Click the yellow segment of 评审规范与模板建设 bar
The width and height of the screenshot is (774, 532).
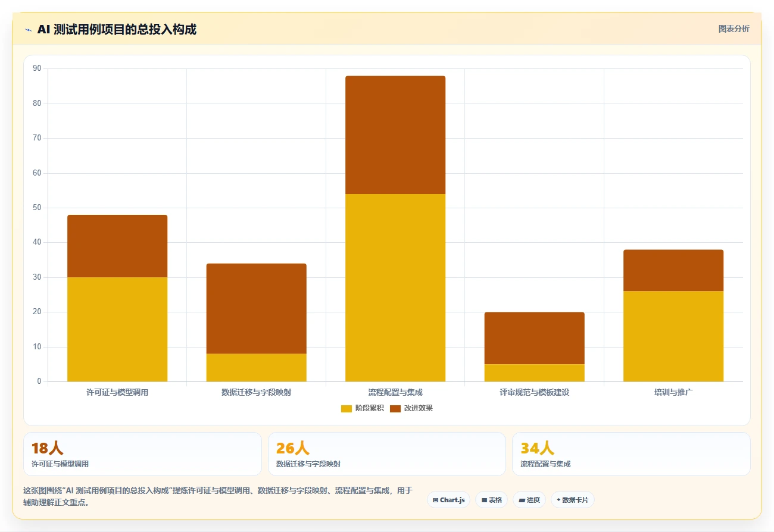(534, 373)
